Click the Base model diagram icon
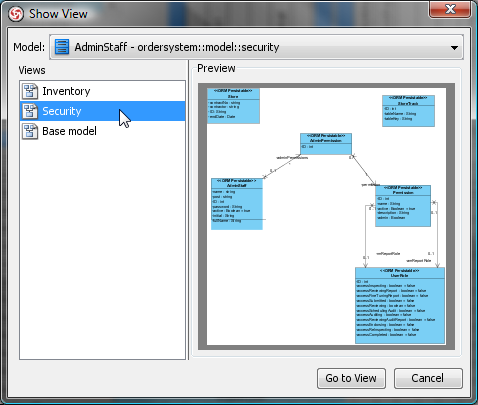 pos(30,131)
